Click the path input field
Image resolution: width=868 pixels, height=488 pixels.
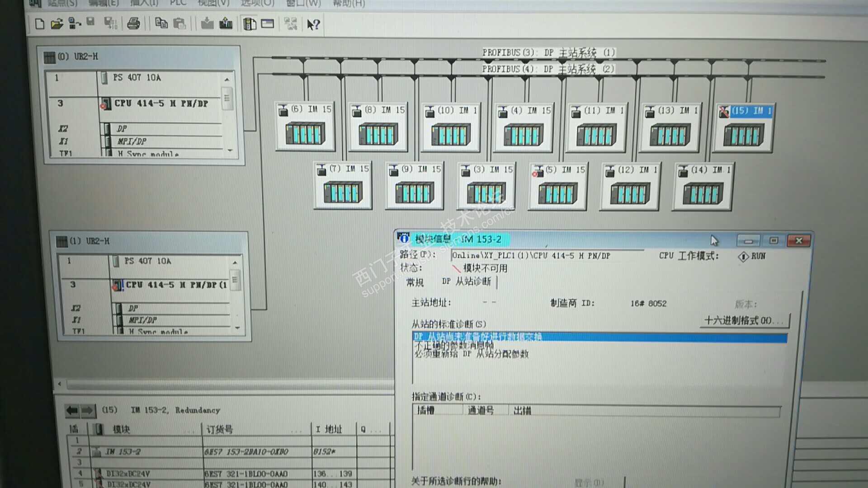(x=547, y=256)
